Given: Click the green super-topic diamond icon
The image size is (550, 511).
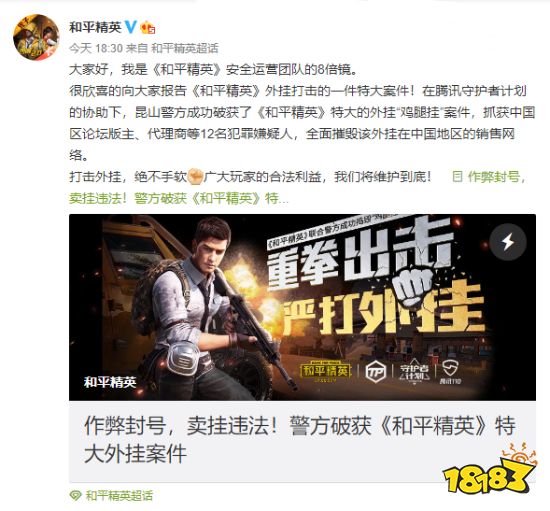Looking at the screenshot, I should pos(75,495).
